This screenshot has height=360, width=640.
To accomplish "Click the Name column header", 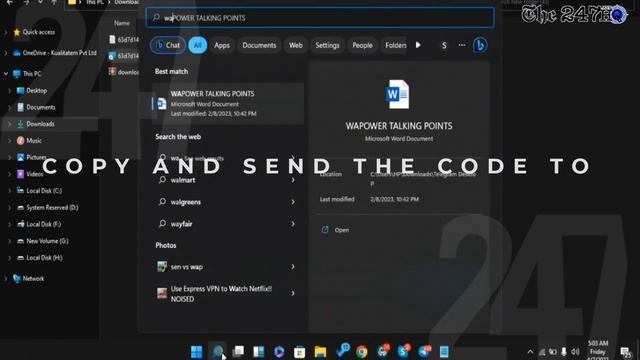I will [x=122, y=23].
